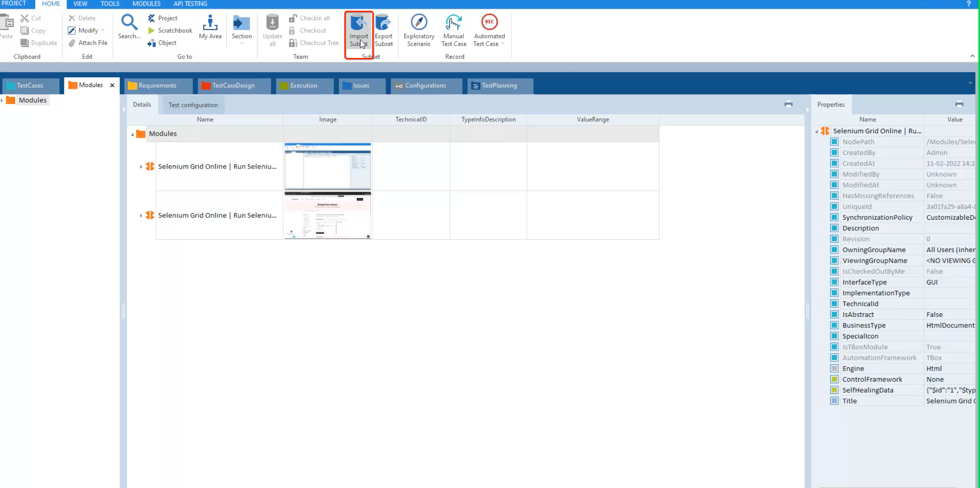Open the Automated Test Case dropdown arrow
The height and width of the screenshot is (488, 980).
click(x=503, y=44)
